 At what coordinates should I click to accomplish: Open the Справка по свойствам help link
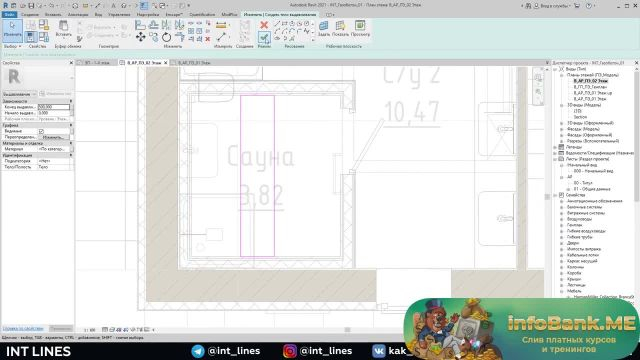click(x=23, y=328)
